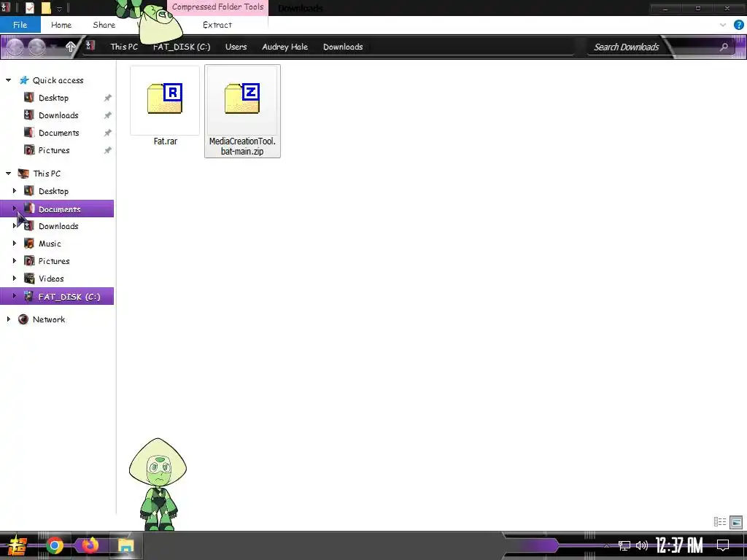Viewport: 747px width, 560px height.
Task: Expand the Videos tree node
Action: tap(15, 278)
